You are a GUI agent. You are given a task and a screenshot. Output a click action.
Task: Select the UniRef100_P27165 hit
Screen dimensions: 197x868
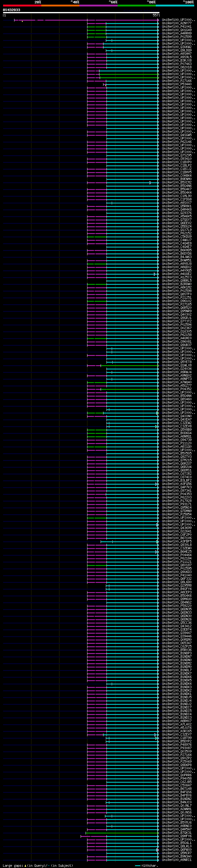[177, 304]
